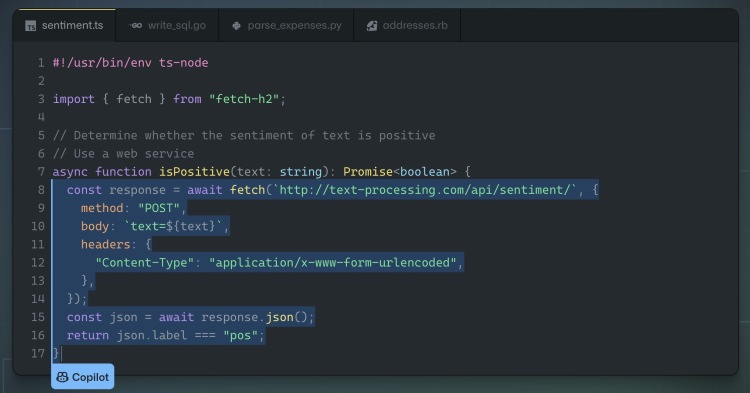This screenshot has height=393, width=750.
Task: Click the comment '// Use a web service'
Action: click(123, 153)
